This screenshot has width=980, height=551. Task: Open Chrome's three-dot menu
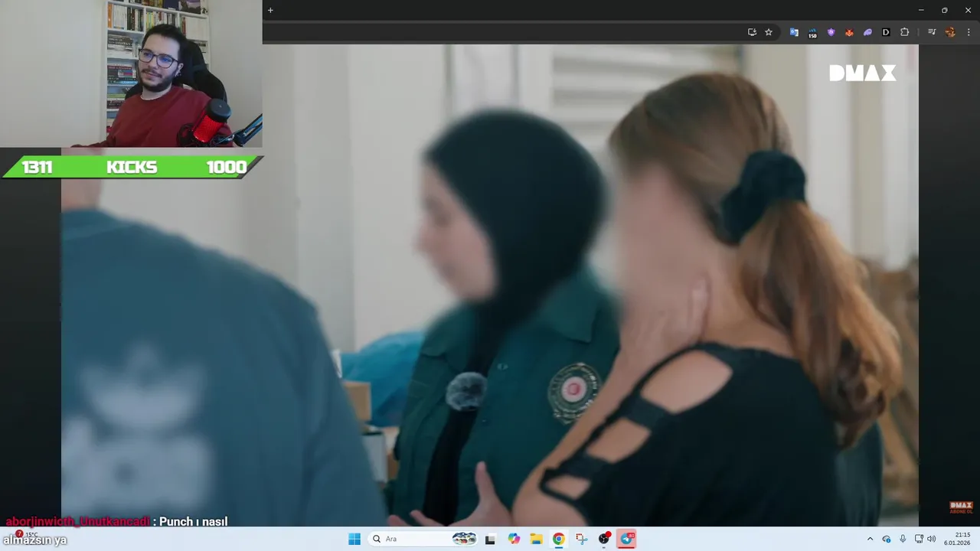coord(969,32)
